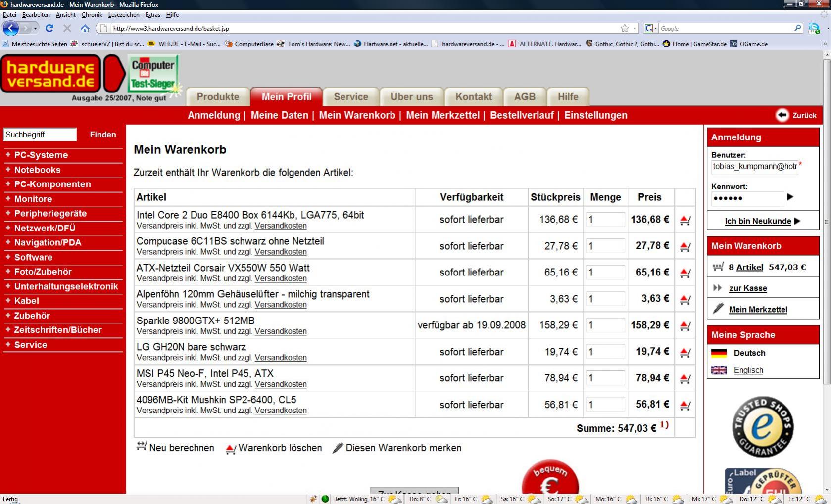Edit quantity field for MSI P45 Neo-F
Image resolution: width=831 pixels, height=504 pixels.
pyautogui.click(x=605, y=378)
